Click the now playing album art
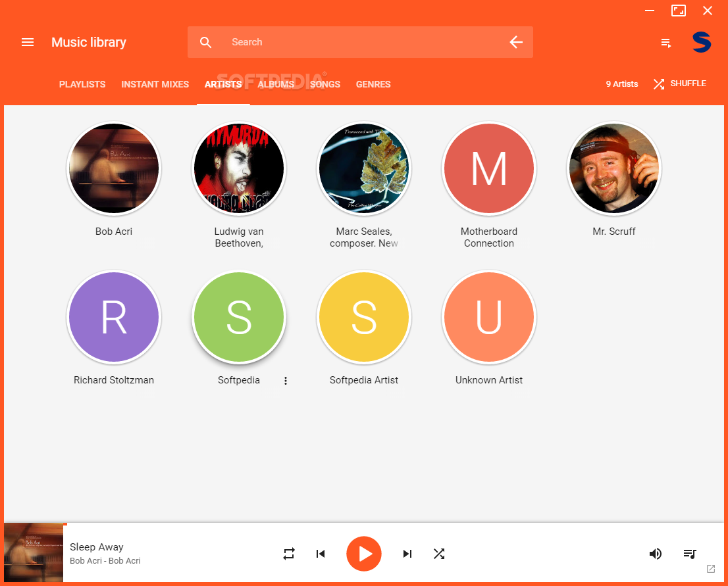 (34, 552)
